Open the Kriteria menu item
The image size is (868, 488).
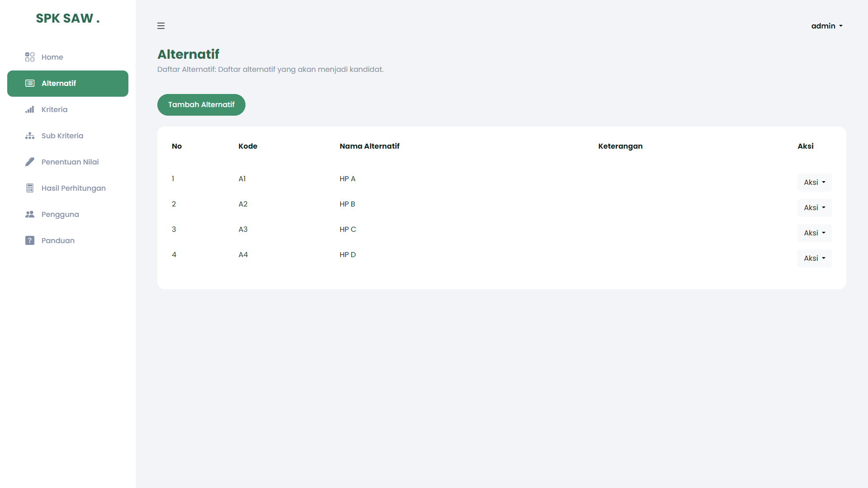[68, 109]
